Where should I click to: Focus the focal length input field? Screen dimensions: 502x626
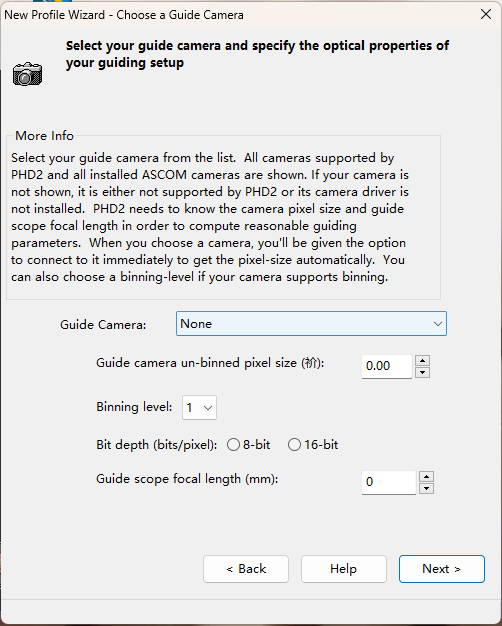click(389, 482)
